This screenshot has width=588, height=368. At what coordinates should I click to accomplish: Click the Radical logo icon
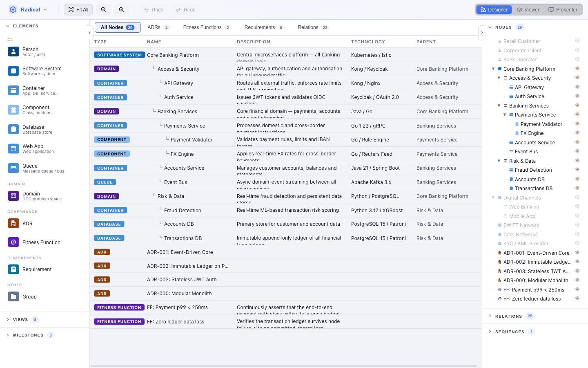tap(13, 10)
